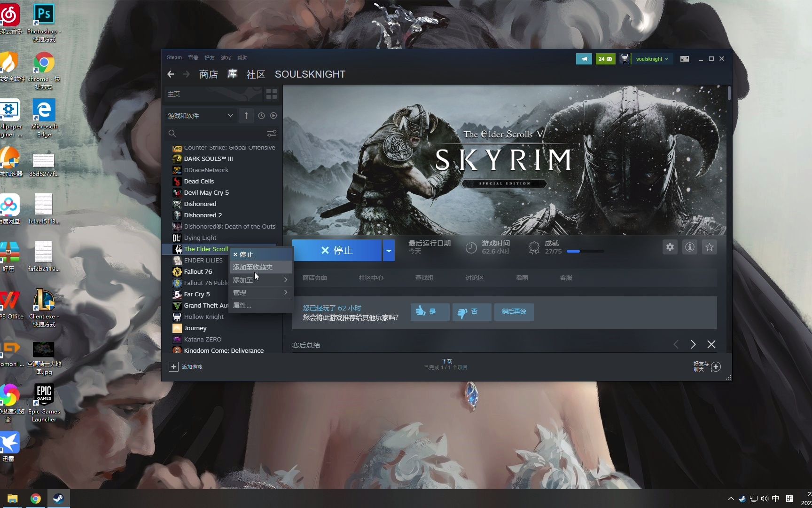Open Skyrim game info icon
Viewport: 812px width, 508px height.
point(690,247)
